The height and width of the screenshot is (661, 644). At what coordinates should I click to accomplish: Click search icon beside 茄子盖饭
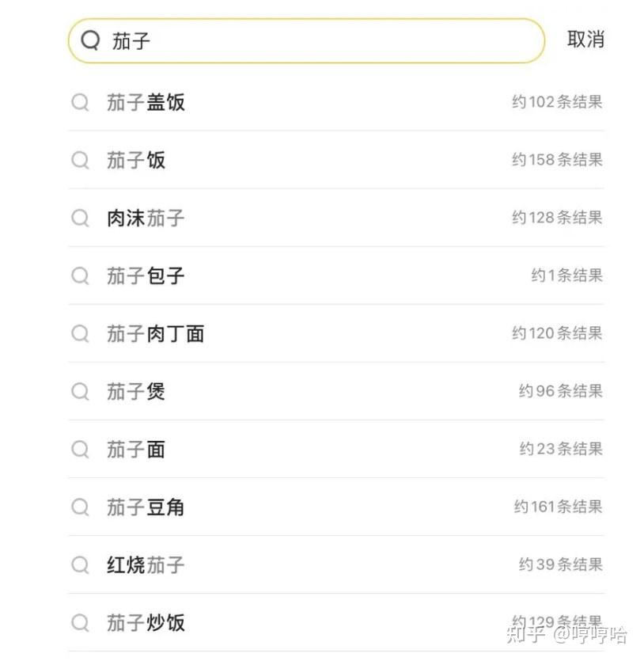[x=81, y=102]
